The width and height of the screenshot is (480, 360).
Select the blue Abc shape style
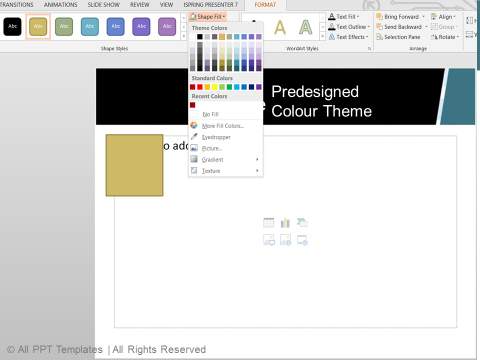pos(115,26)
